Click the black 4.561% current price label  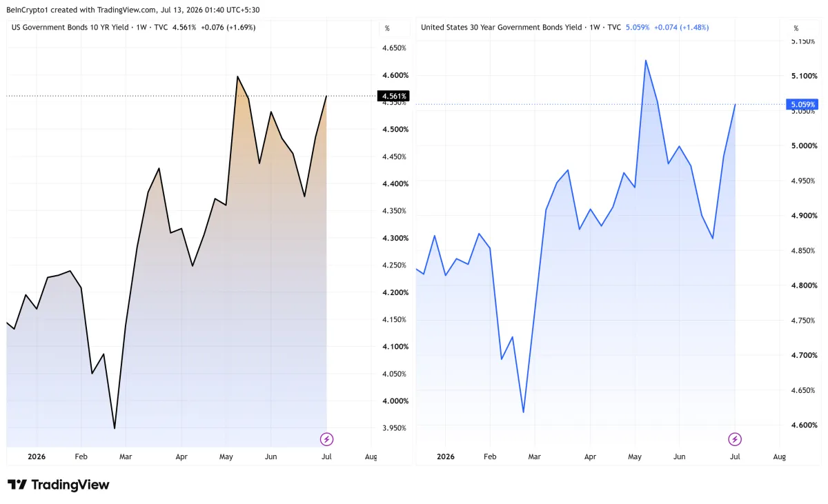[393, 96]
